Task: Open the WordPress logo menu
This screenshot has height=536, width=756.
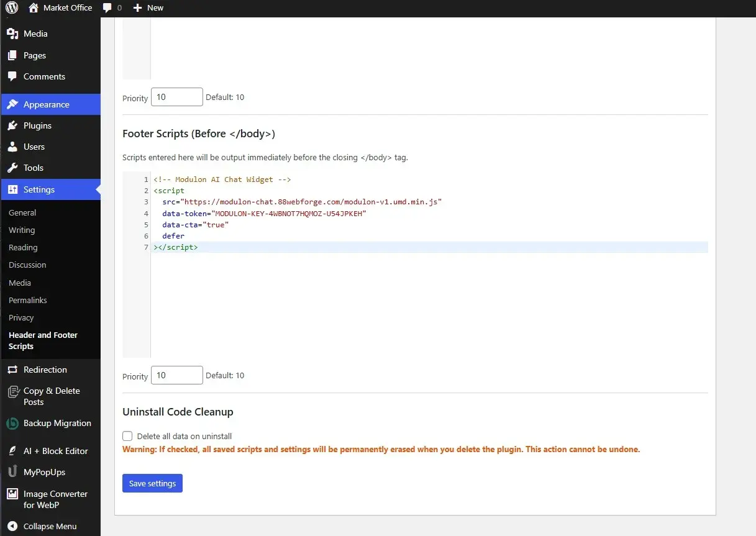Action: pyautogui.click(x=12, y=8)
